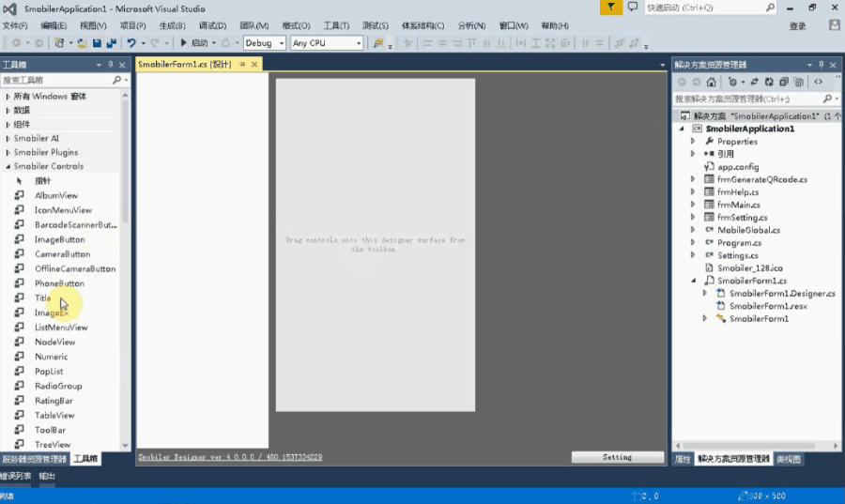Select the ImageButton control in toolbox
The height and width of the screenshot is (504, 845).
[60, 239]
